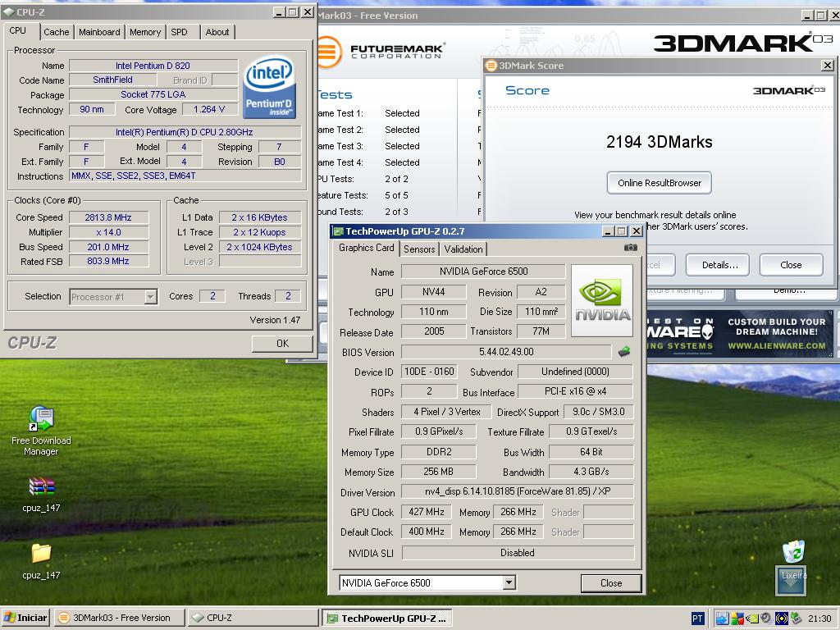Click the 4.3 GB/s Bandwidth value

coord(591,472)
